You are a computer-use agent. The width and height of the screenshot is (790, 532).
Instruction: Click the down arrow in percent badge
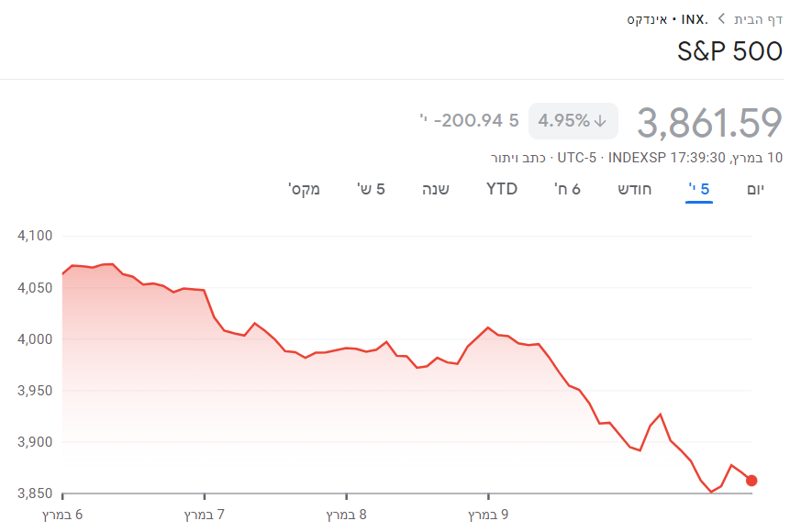coord(601,120)
